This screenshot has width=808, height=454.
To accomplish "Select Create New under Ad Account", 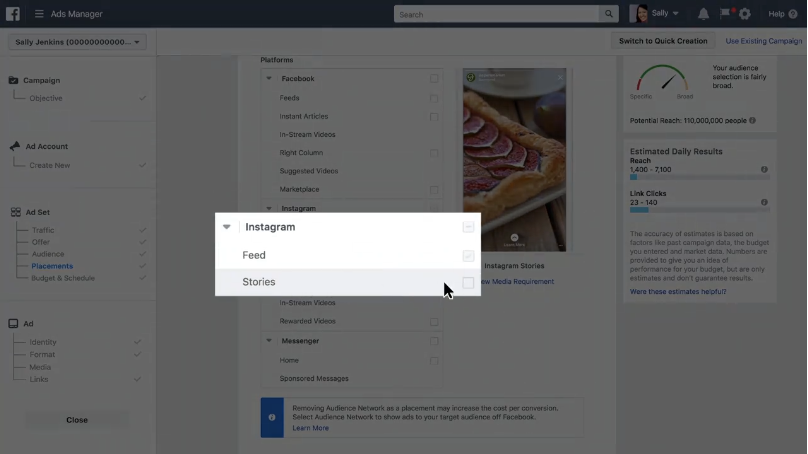I will click(x=49, y=165).
